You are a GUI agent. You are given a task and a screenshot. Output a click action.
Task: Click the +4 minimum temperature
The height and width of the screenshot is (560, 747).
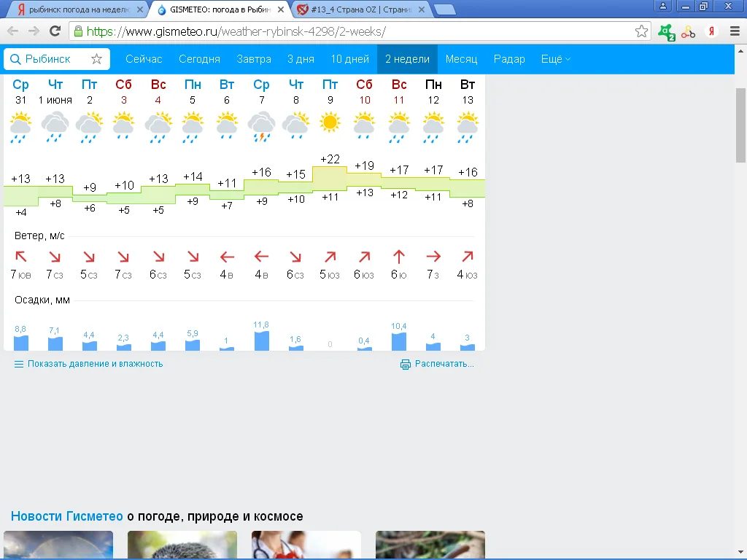20,212
